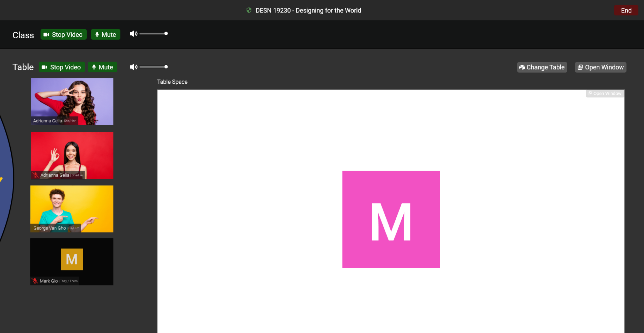
Task: Click the Table volume slider handle
Action: click(x=166, y=67)
